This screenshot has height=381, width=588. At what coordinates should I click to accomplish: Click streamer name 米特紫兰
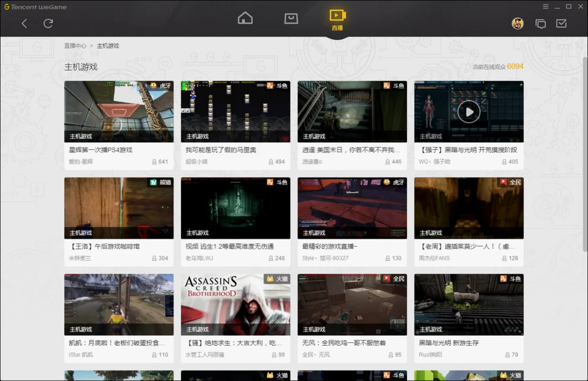click(x=80, y=258)
